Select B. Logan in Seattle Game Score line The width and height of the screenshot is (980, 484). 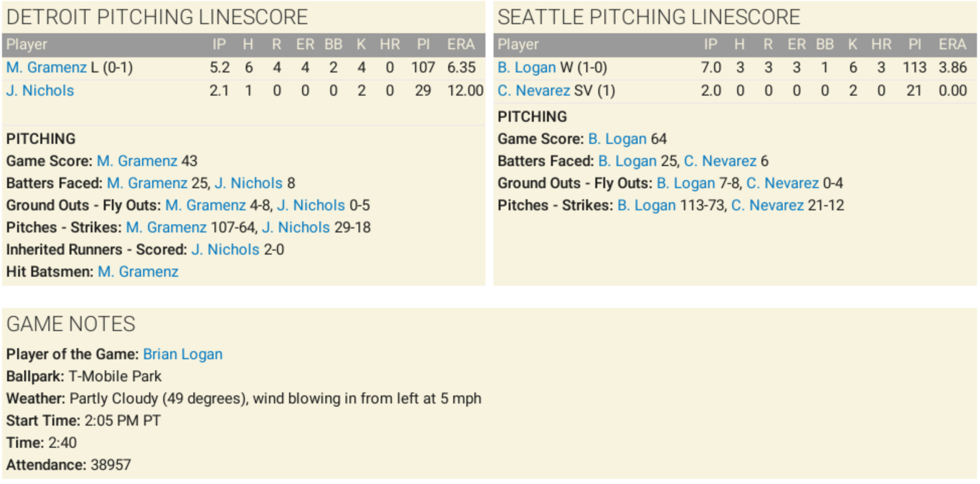[x=617, y=139]
